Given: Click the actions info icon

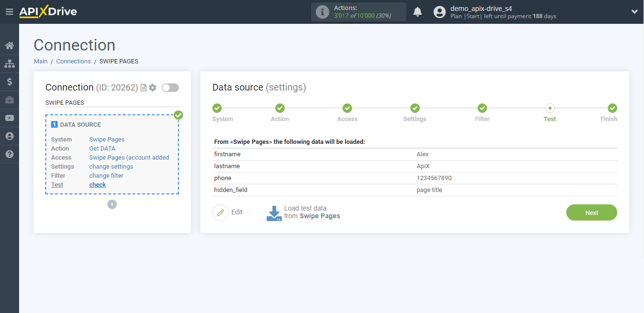Looking at the screenshot, I should 323,12.
